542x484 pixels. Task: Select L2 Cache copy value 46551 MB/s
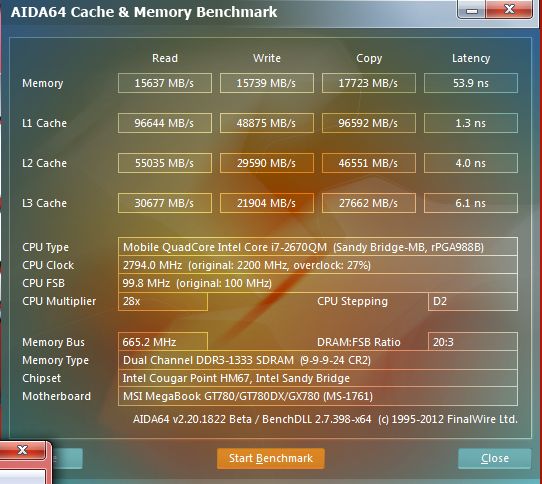point(368,163)
